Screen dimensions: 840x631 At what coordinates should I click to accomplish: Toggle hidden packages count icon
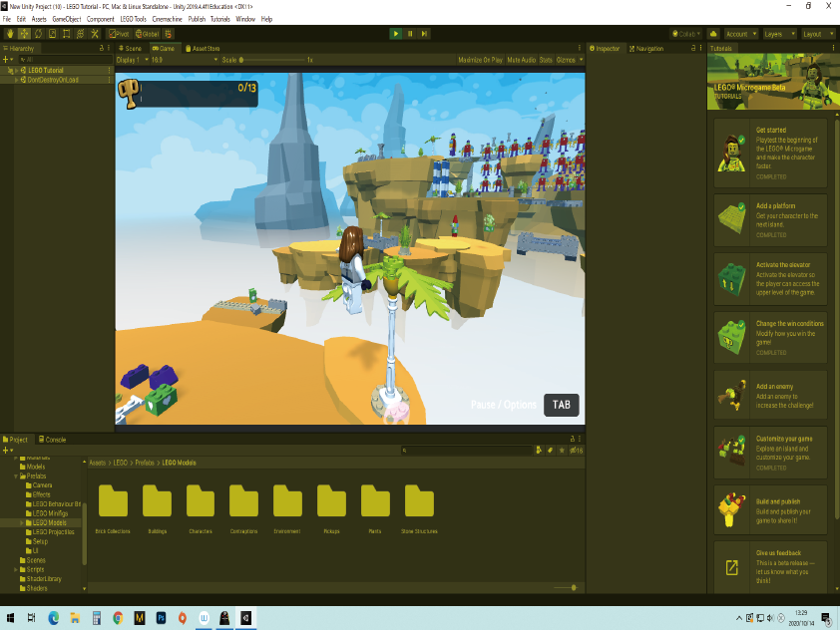[x=577, y=451]
